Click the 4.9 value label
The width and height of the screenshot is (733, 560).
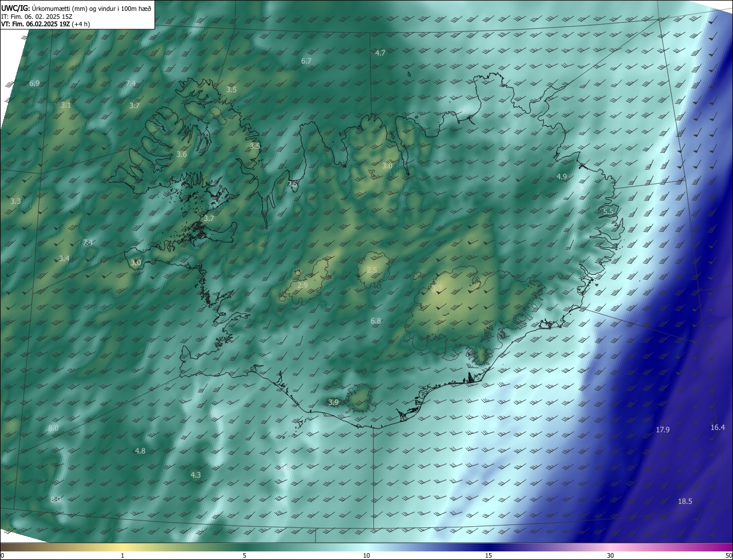(562, 176)
